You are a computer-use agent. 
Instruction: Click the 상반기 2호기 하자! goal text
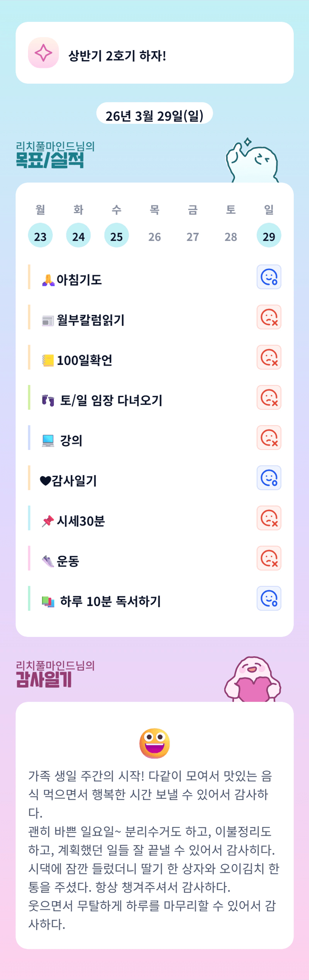click(x=117, y=56)
